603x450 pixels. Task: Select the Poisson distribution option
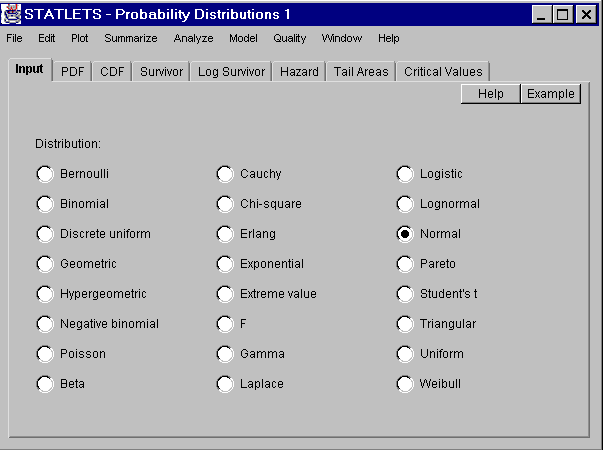pyautogui.click(x=45, y=354)
